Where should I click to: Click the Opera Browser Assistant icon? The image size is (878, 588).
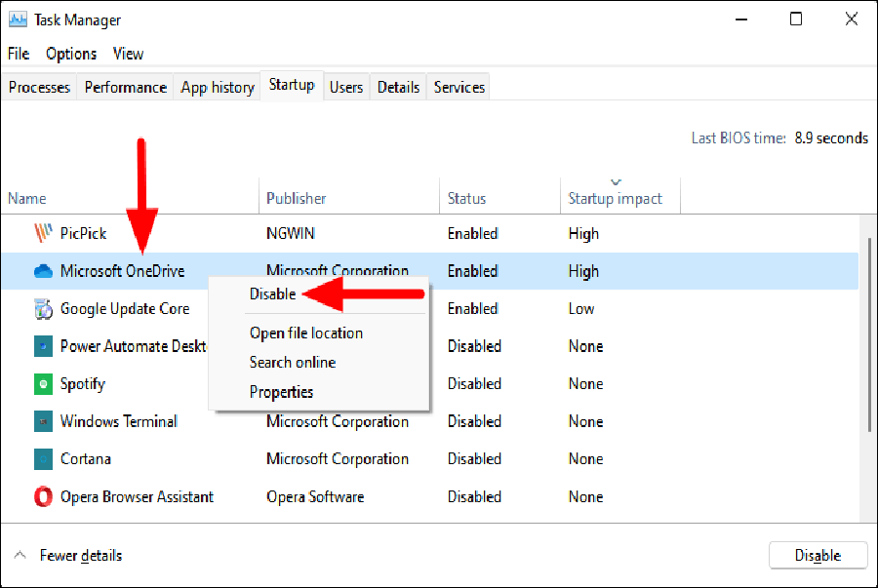(43, 496)
